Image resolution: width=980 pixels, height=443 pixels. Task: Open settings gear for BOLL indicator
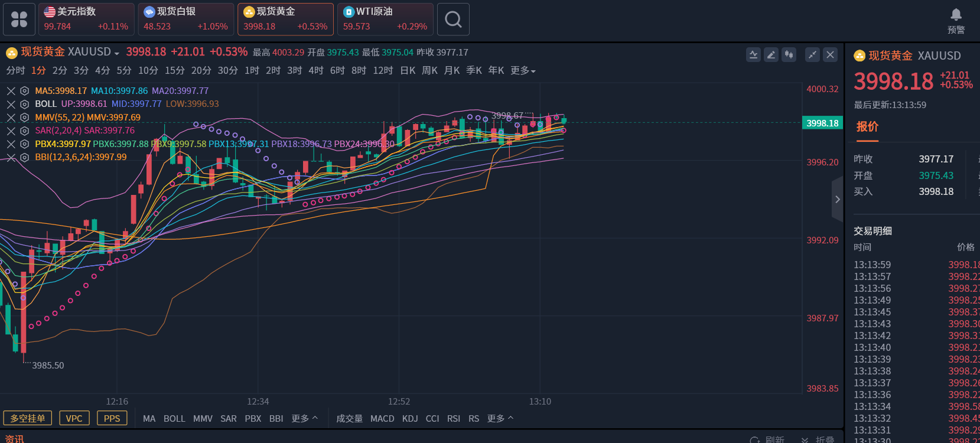point(24,104)
